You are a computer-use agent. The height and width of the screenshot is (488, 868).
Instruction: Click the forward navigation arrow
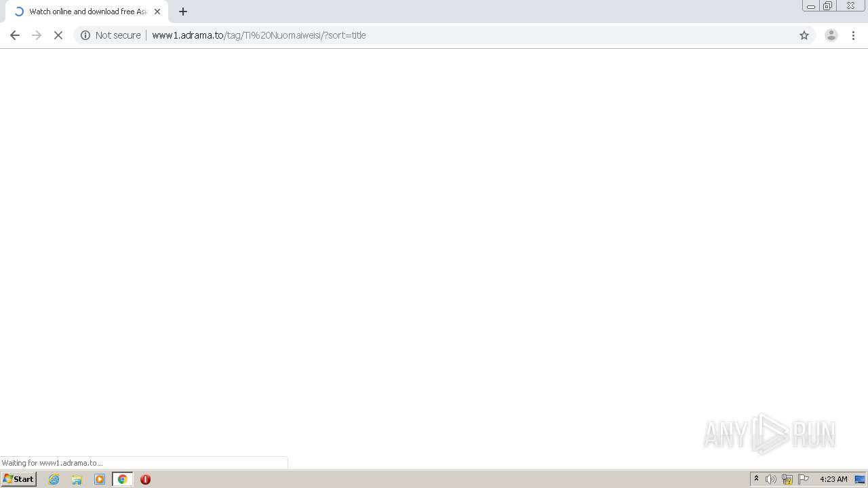pyautogui.click(x=37, y=35)
